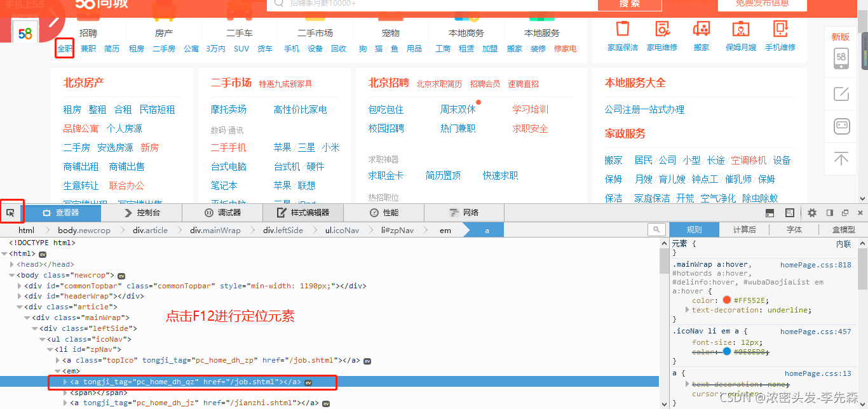The width and height of the screenshot is (868, 409).
Task: Expand the head node
Action: pos(12,264)
